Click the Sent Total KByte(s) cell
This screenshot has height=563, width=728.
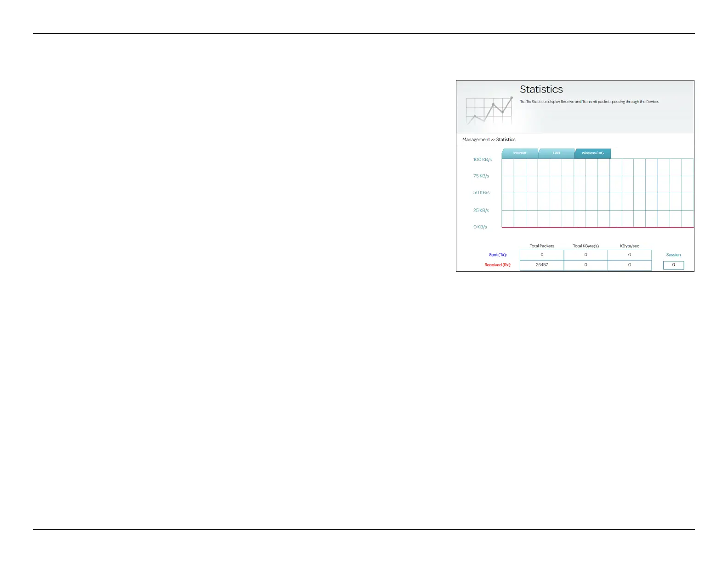coord(586,255)
